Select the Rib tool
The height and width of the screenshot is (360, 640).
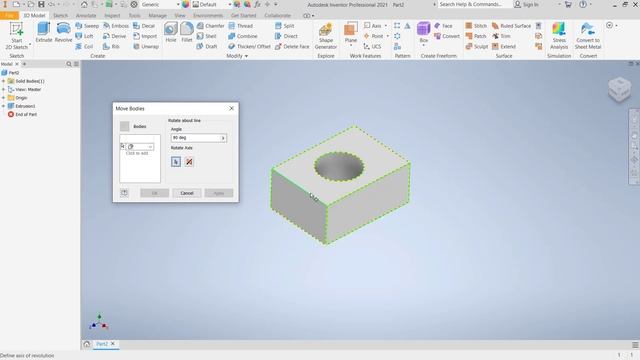pos(111,47)
